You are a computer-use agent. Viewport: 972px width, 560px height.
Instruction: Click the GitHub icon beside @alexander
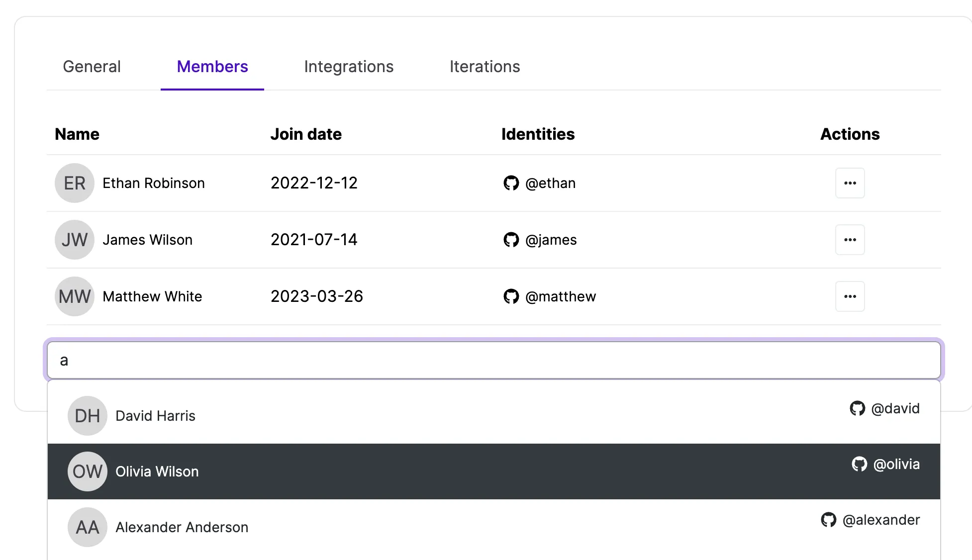828,520
